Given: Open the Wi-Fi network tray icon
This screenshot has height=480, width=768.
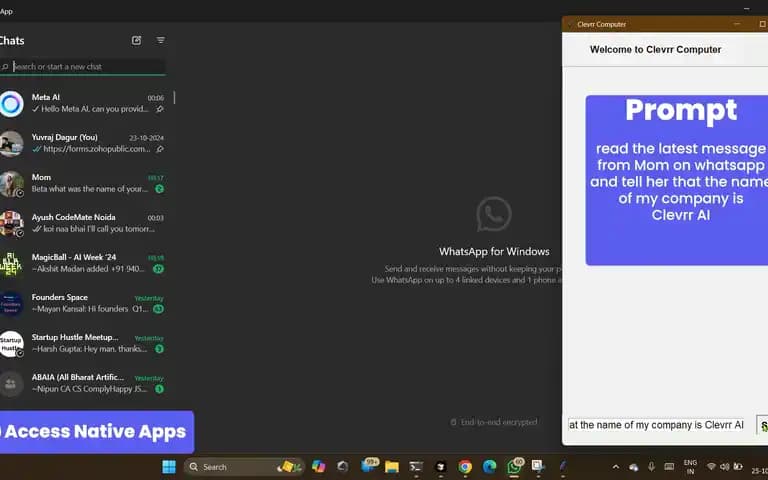Looking at the screenshot, I should click(x=711, y=466).
